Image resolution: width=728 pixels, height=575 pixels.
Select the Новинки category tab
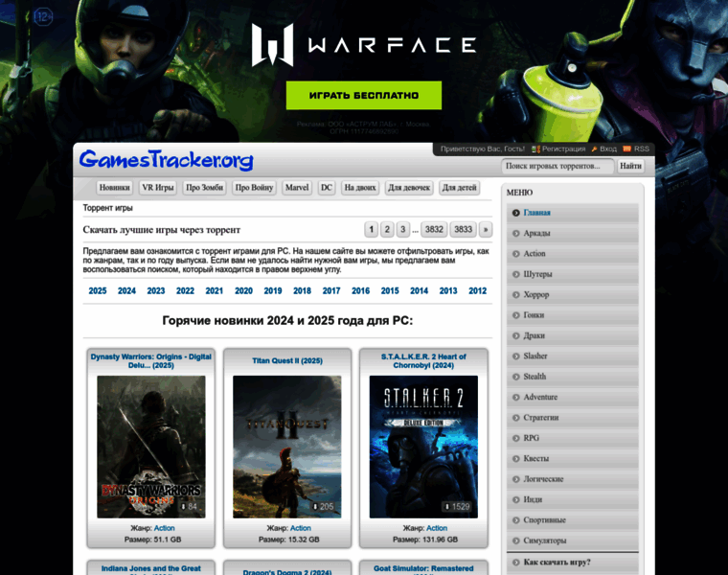[x=114, y=188]
